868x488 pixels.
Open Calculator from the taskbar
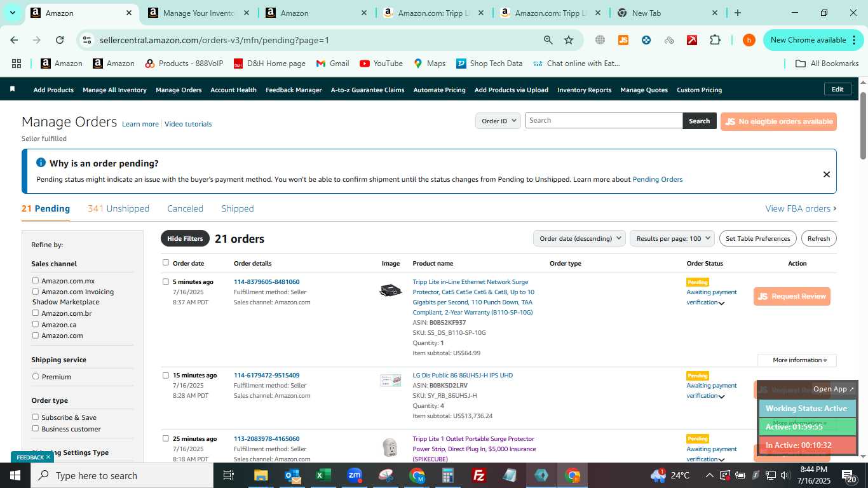448,475
